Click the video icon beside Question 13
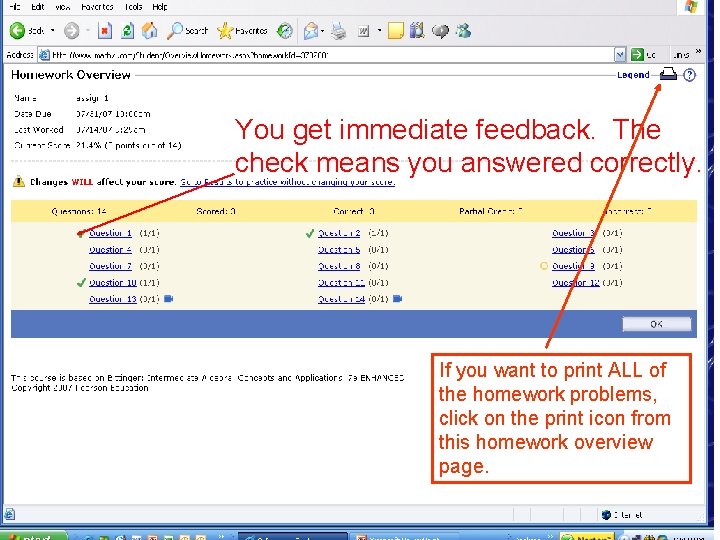 (x=169, y=299)
